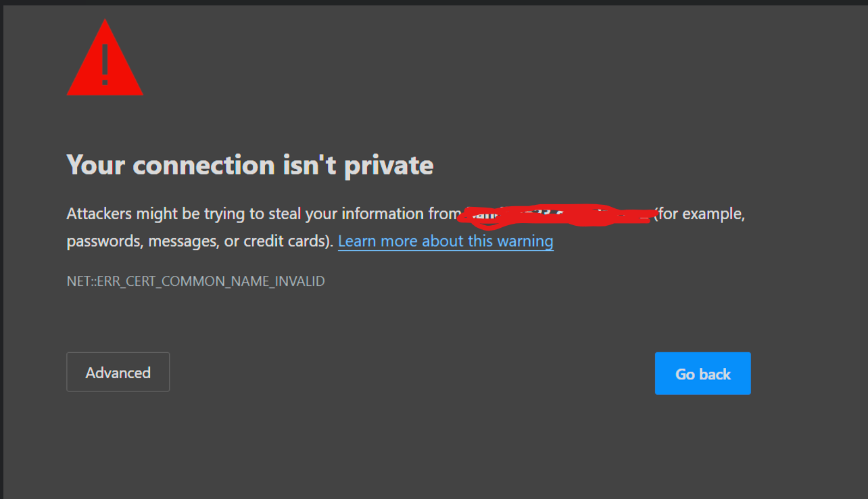The width and height of the screenshot is (868, 499).
Task: Click the word "Attackers" in the warning text
Action: point(99,214)
